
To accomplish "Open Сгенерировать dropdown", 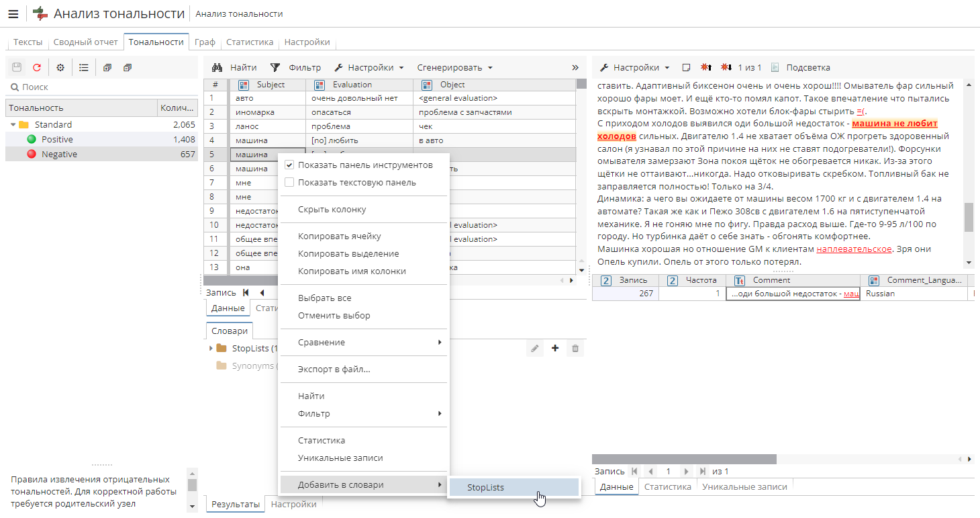I will coord(454,67).
